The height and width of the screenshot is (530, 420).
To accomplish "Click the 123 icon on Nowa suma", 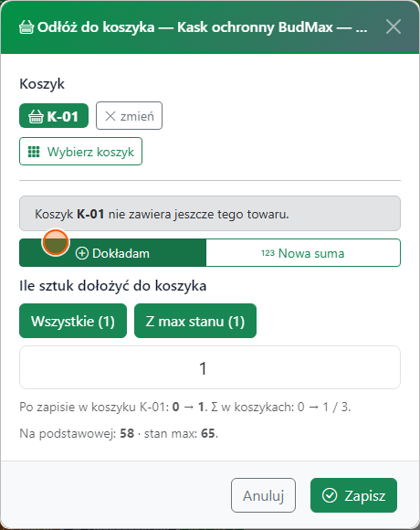I will click(268, 253).
